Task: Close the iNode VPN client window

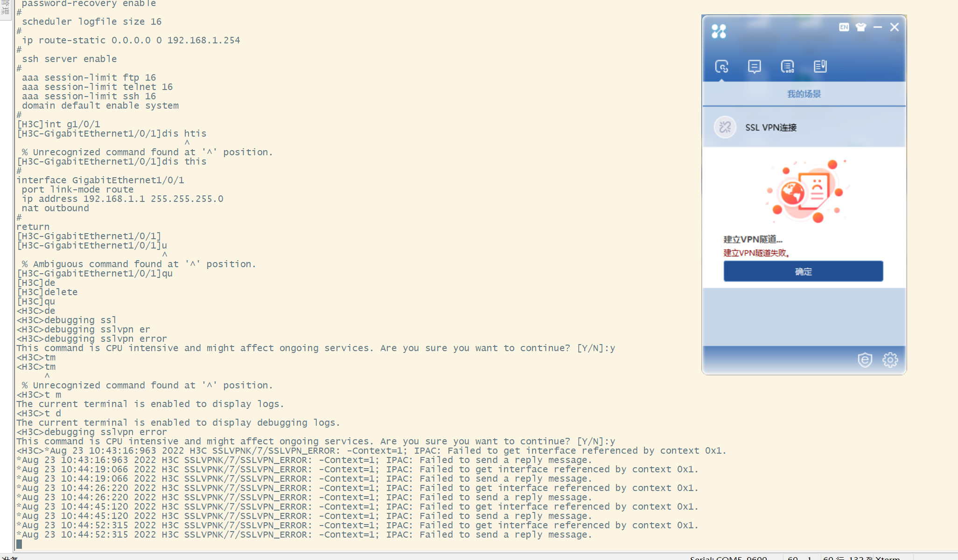Action: 894,27
